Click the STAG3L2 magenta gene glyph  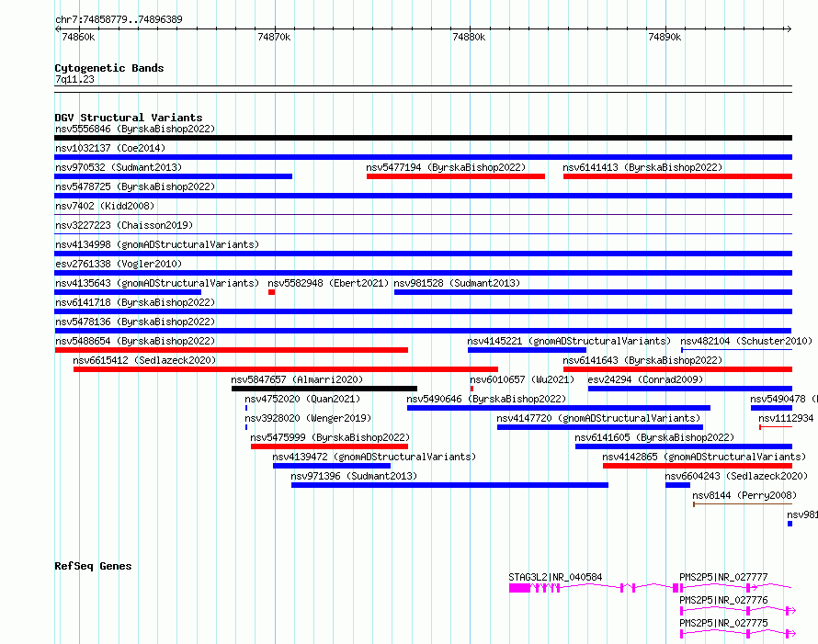[x=594, y=588]
